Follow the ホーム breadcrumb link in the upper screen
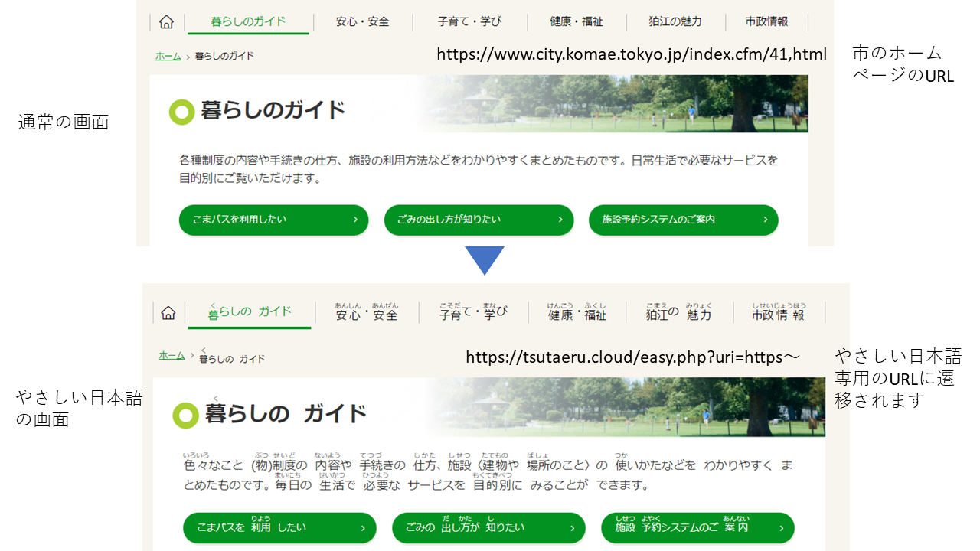 tap(168, 56)
